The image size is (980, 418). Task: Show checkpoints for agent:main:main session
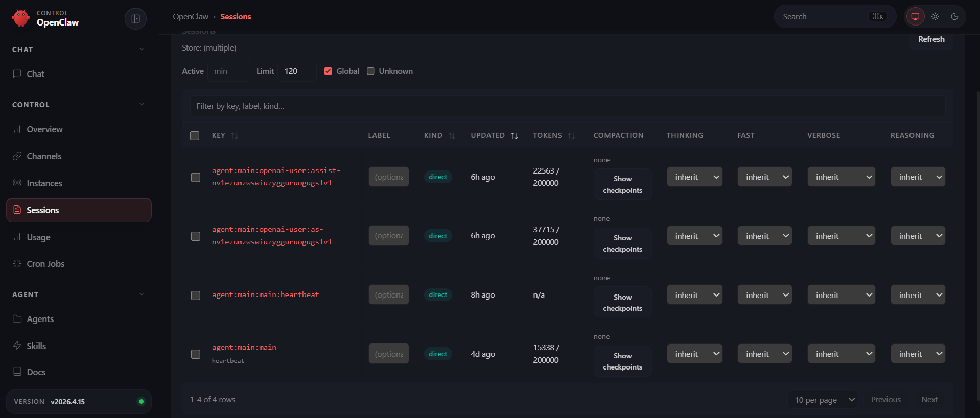coord(622,361)
